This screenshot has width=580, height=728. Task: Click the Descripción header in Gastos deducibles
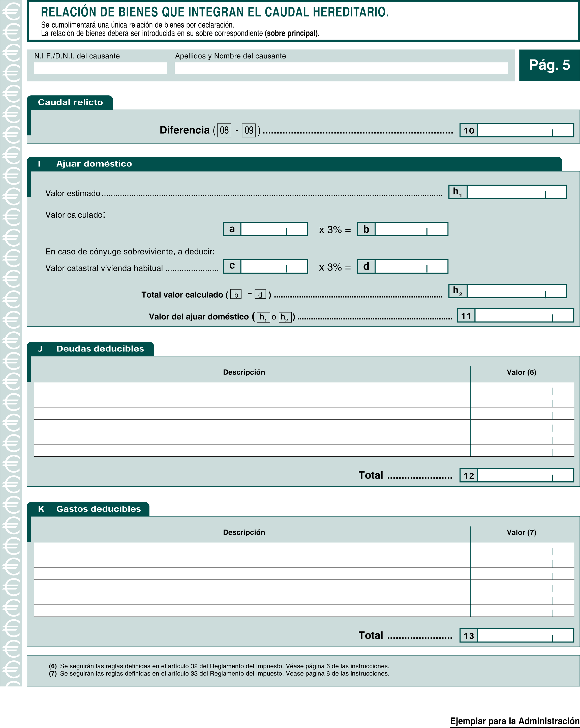244,532
